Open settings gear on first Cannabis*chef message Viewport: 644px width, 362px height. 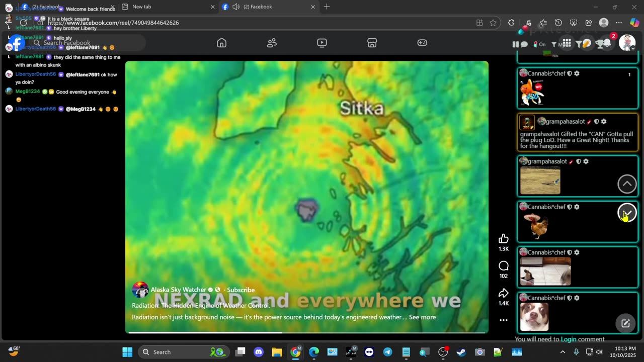tap(577, 73)
